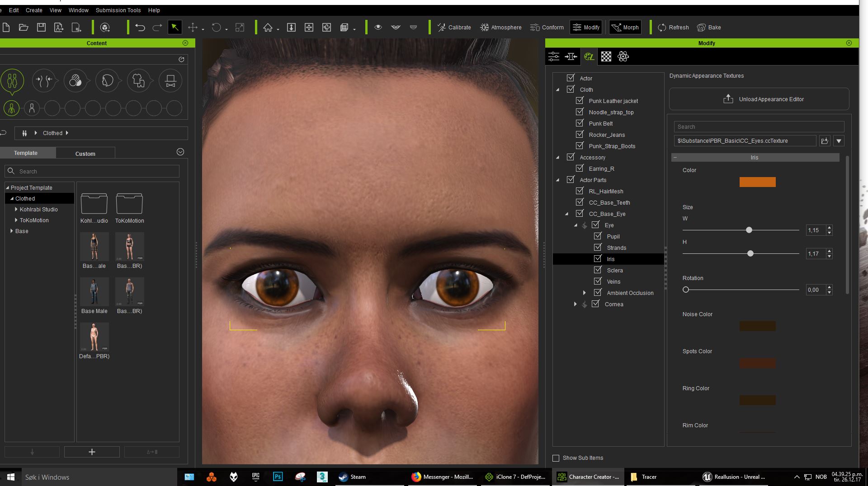Click the Redo arrow icon
The width and height of the screenshot is (868, 486).
pyautogui.click(x=157, y=28)
